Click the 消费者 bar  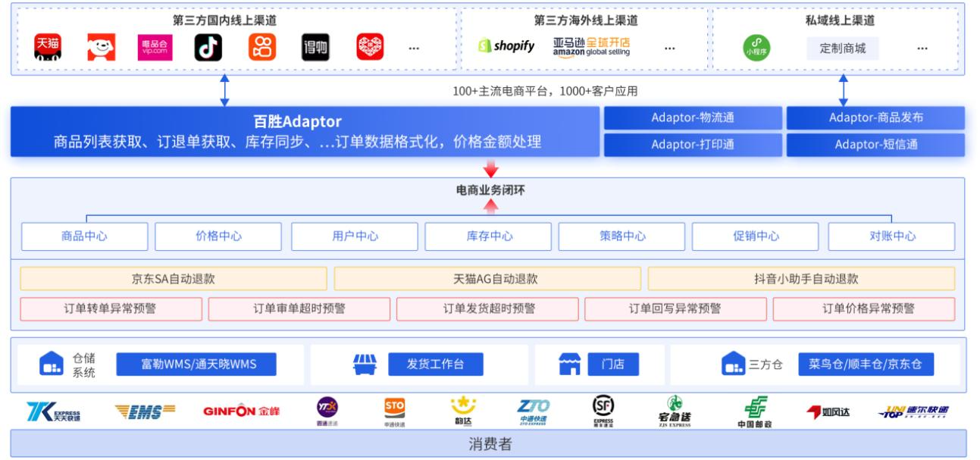coord(489,444)
